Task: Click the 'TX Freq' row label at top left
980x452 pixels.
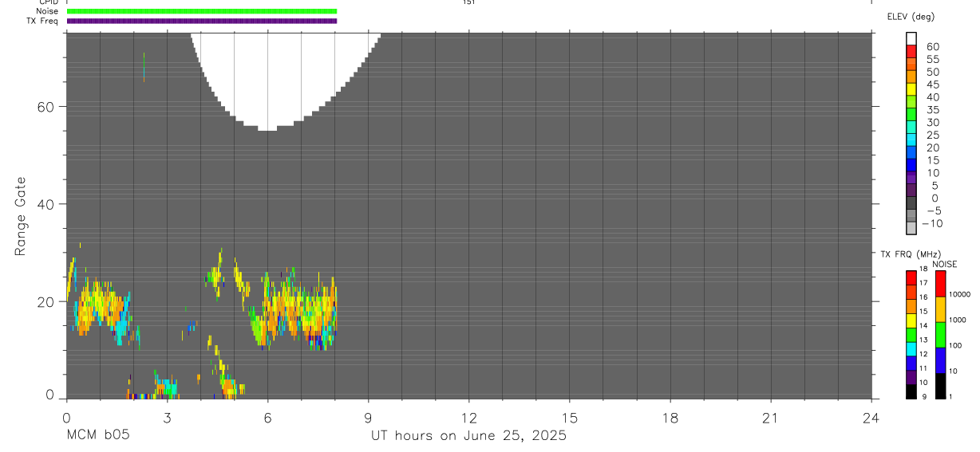Action: [x=43, y=21]
